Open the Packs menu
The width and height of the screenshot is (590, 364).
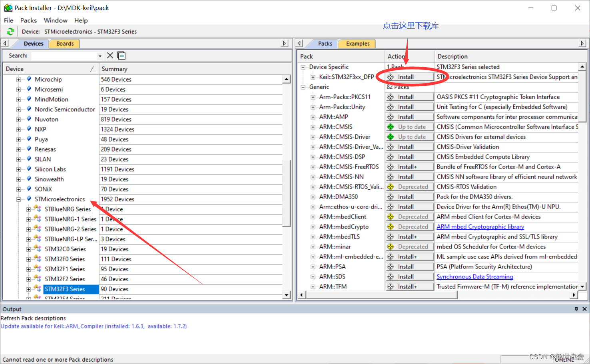[x=28, y=20]
